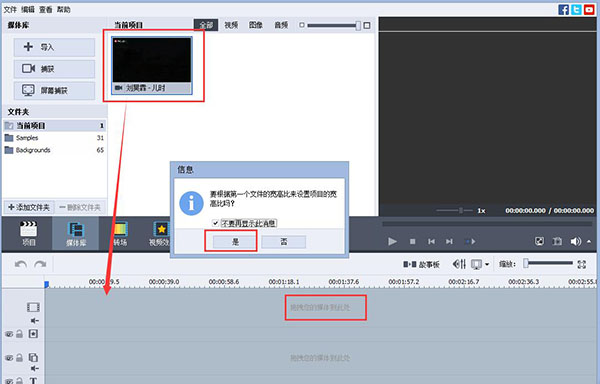Click 是 in the 信息 dialog
Screen dimensions: 600x384
click(235, 242)
